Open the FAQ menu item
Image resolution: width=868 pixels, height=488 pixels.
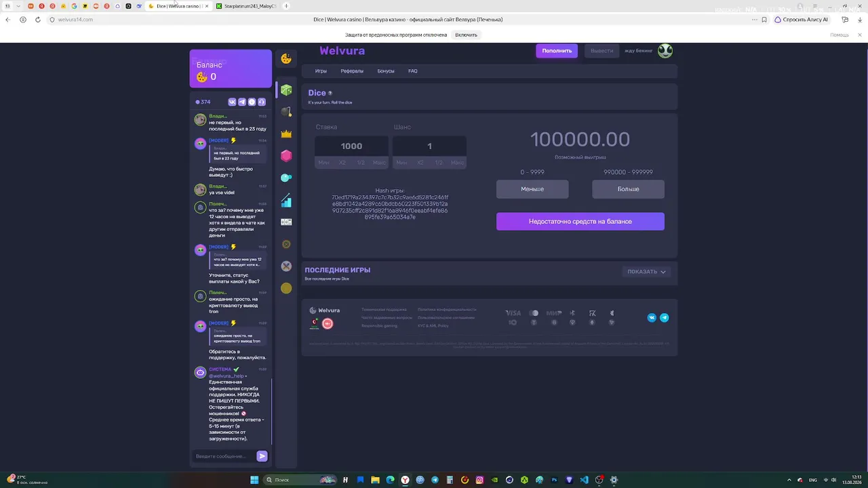pos(412,71)
